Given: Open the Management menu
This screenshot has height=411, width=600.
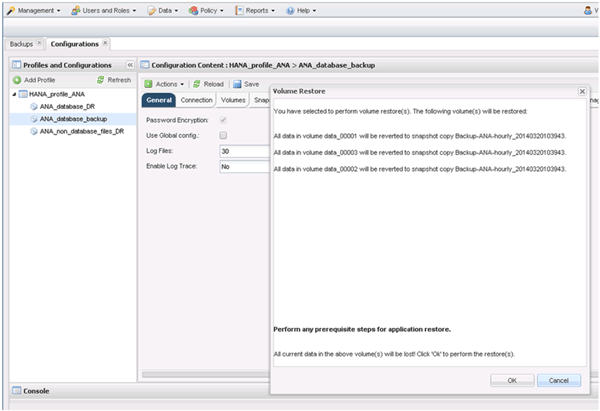Looking at the screenshot, I should (x=36, y=10).
